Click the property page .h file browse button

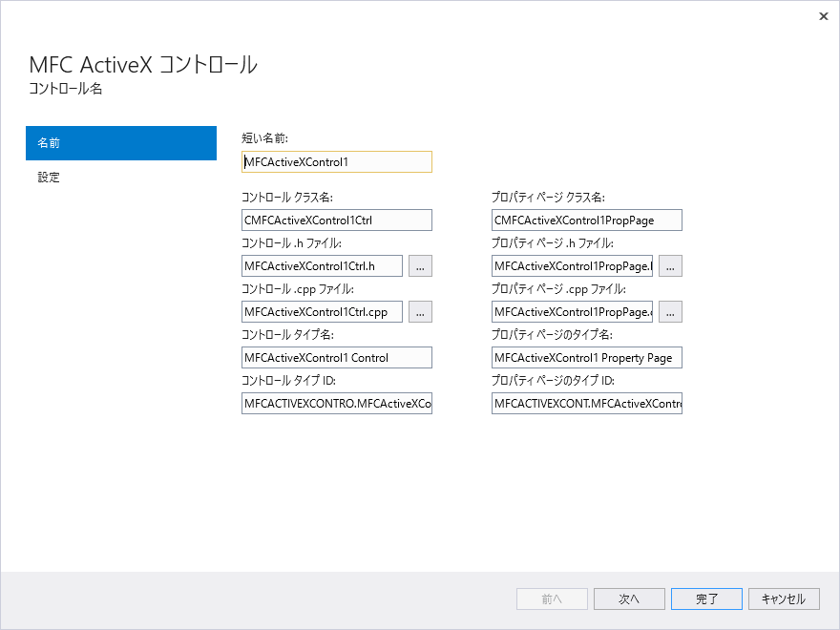(670, 265)
